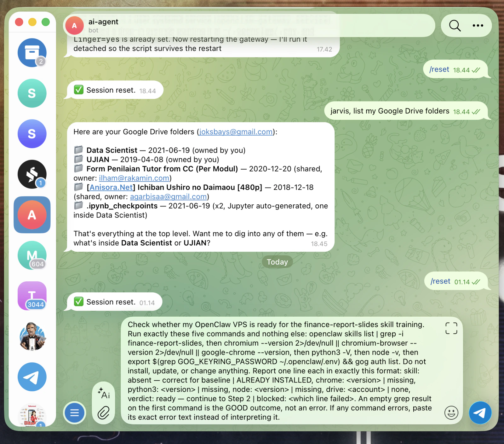The height and width of the screenshot is (444, 504).
Task: Minimize the Telegram window with yellow button
Action: 32,22
